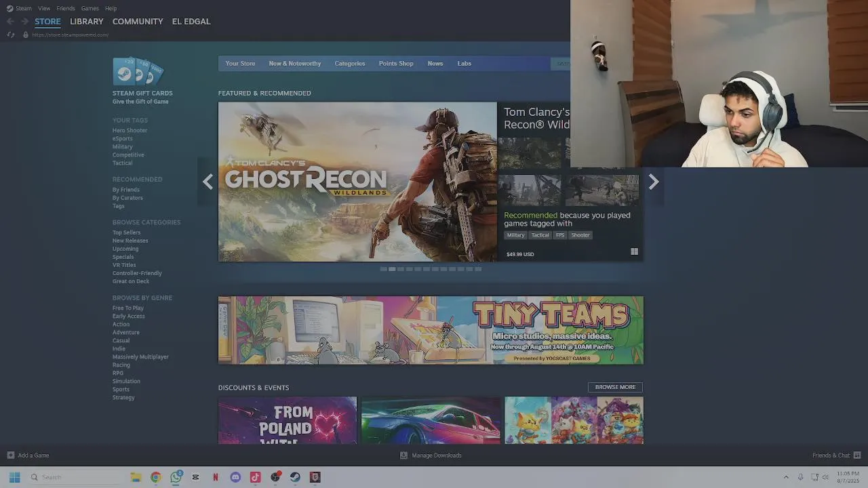Open the Points Shop link
This screenshot has height=488, width=868.
coord(396,64)
